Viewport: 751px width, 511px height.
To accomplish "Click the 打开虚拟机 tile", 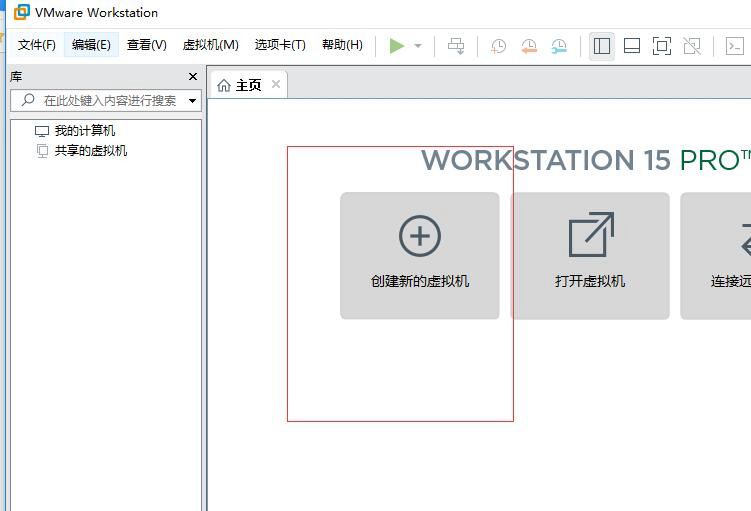I will [x=590, y=256].
